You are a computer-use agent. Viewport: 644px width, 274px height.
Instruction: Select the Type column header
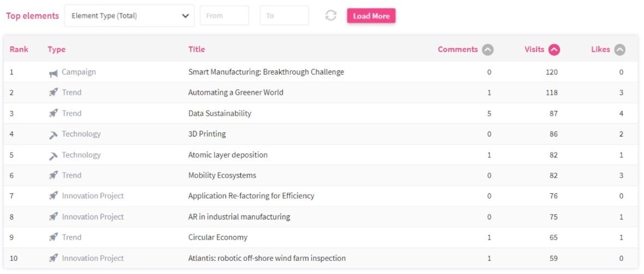(57, 50)
